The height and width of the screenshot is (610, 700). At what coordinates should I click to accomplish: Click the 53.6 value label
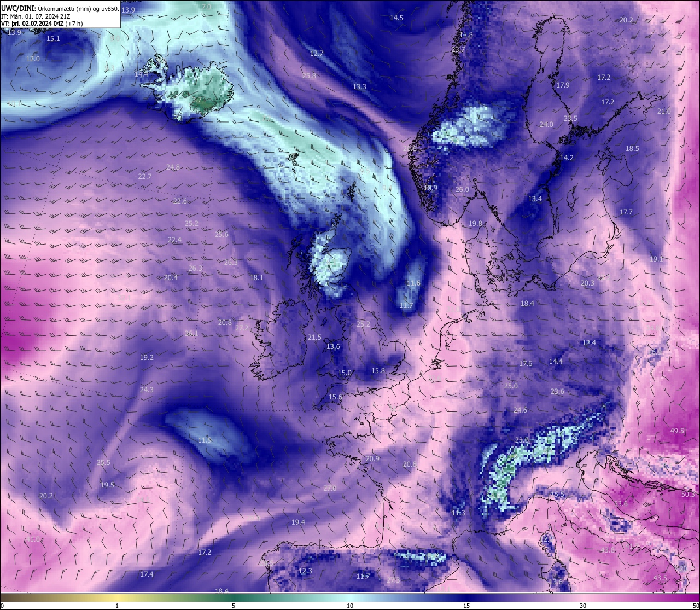pos(621,503)
